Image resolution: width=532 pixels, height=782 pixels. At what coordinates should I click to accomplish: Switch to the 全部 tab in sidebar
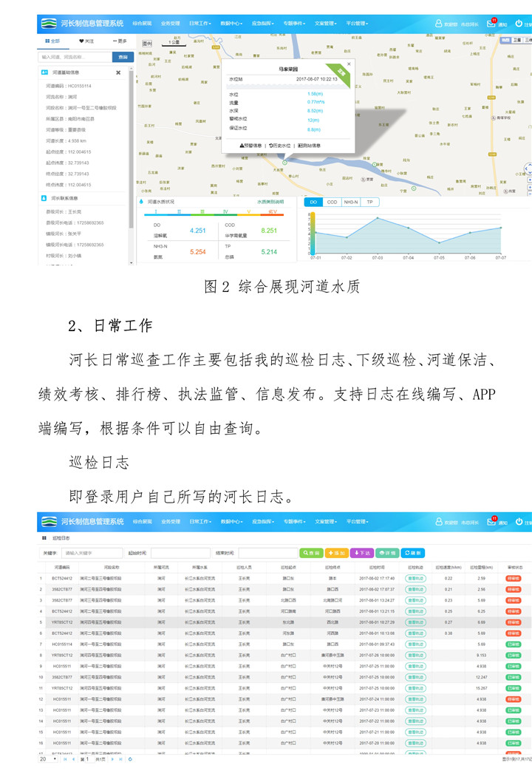pos(52,41)
